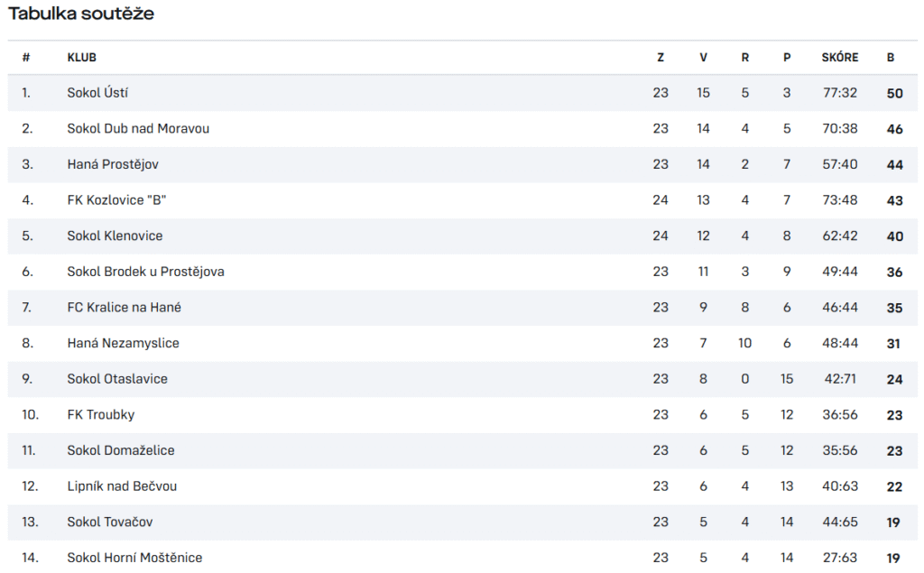The height and width of the screenshot is (573, 924).
Task: Click the Z matches column header
Action: [661, 57]
